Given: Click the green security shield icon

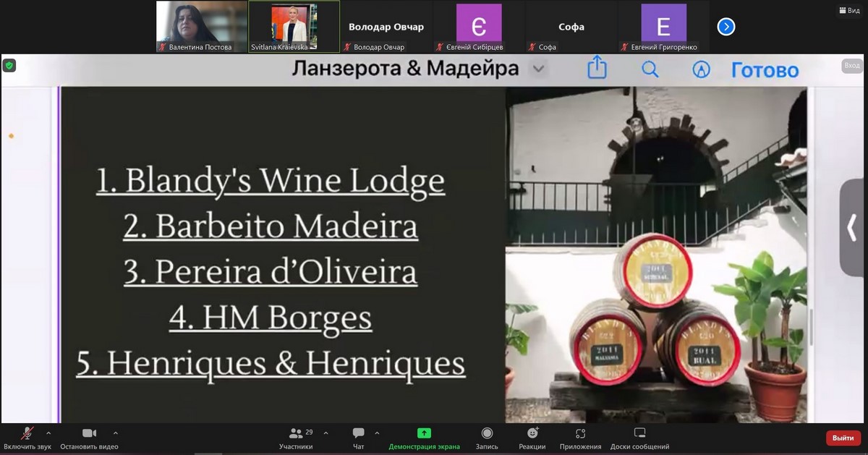Looking at the screenshot, I should [9, 65].
